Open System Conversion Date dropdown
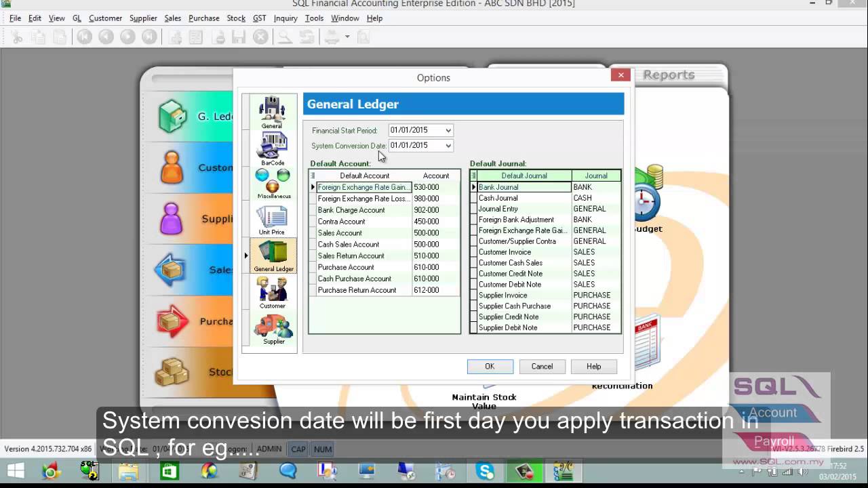 (x=448, y=145)
